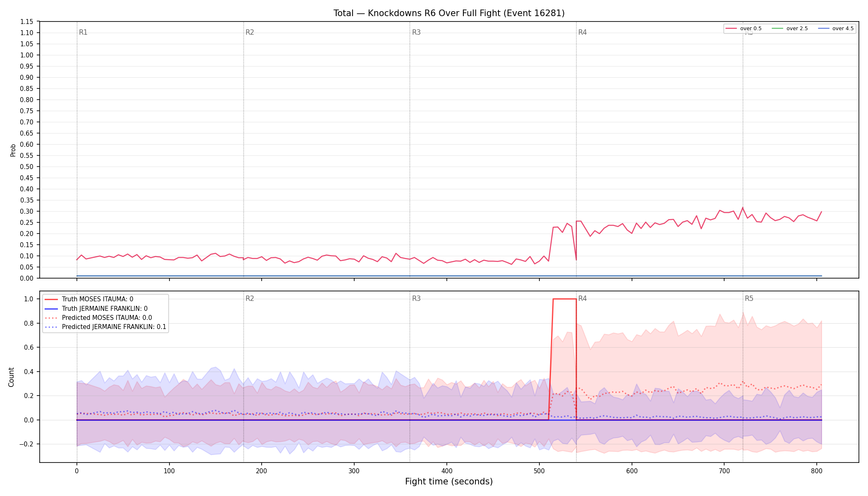This screenshot has height=496, width=868.
Task: Click the R4 round label in Count chart
Action: point(582,298)
